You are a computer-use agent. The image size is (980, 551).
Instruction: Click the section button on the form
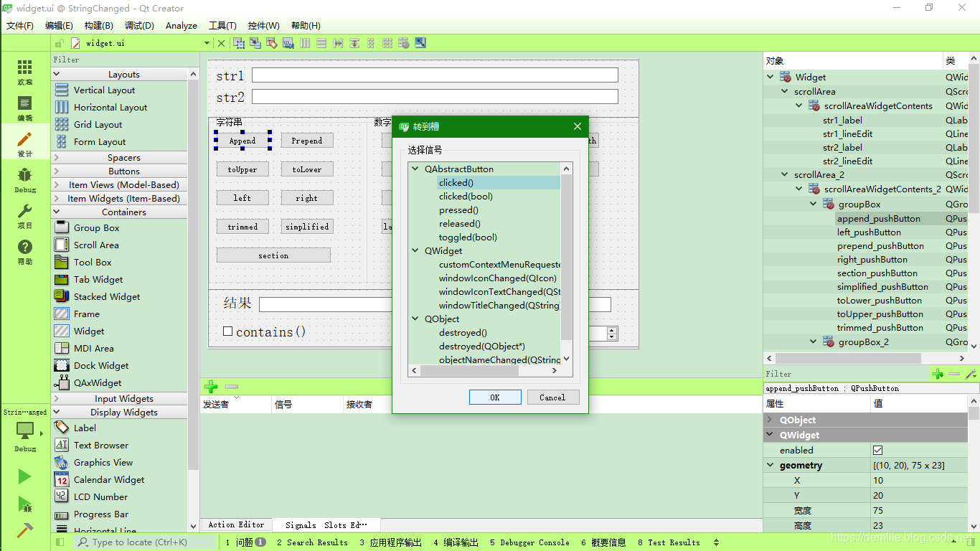click(273, 255)
